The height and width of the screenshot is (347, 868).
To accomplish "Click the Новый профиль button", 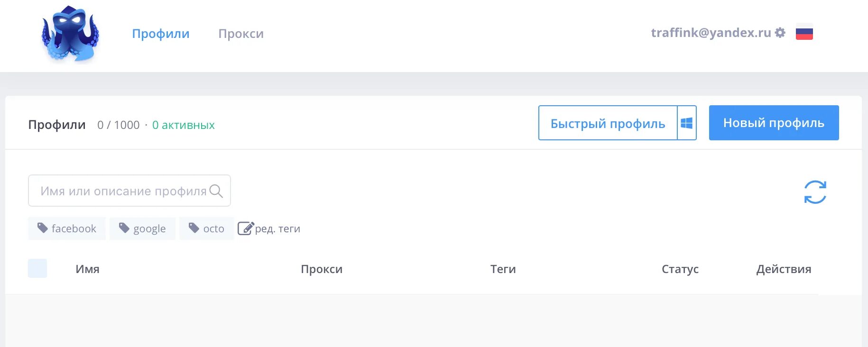I will click(x=774, y=123).
